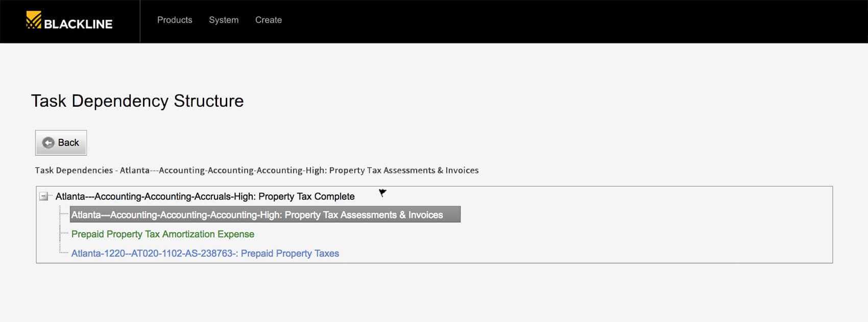Viewport: 868px width, 322px height.
Task: Click the dotted connector before Prepaid Property Tax Amortization
Action: 64,234
